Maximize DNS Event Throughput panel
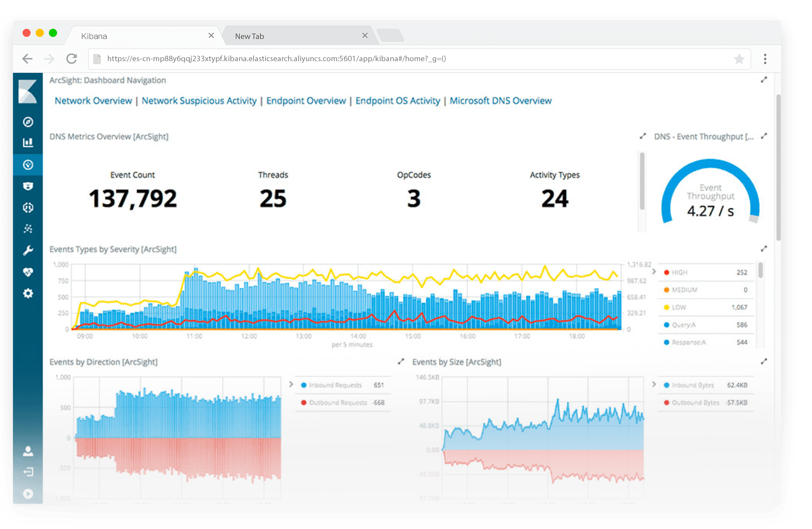The image size is (812, 529). pyautogui.click(x=764, y=136)
